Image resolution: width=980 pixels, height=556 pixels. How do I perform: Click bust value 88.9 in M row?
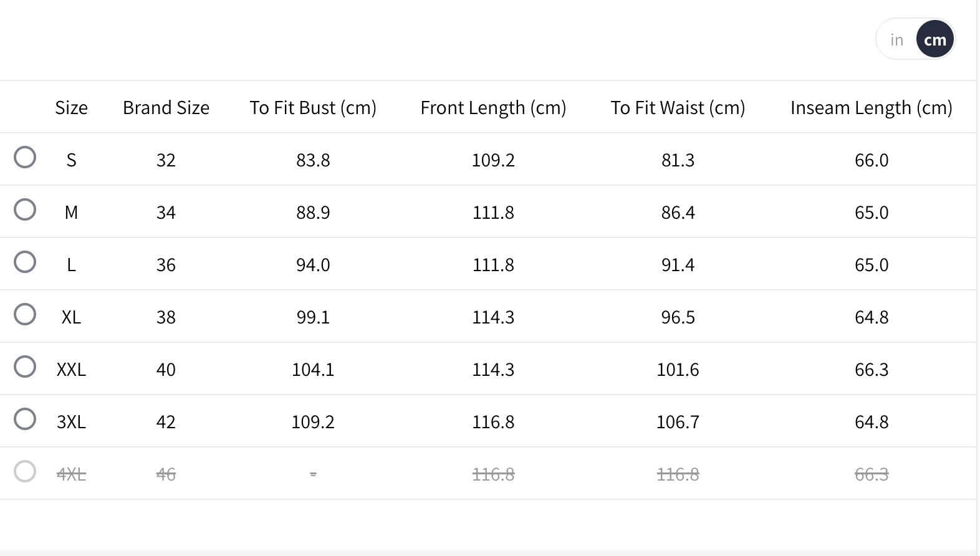pyautogui.click(x=313, y=213)
